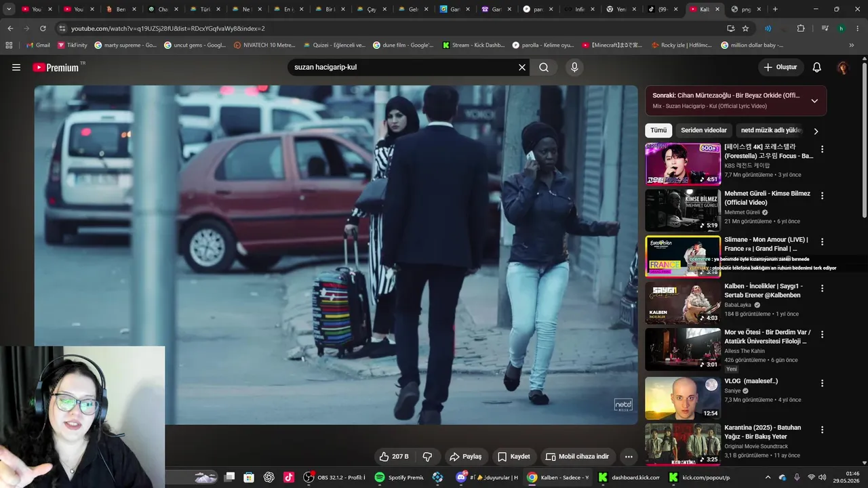Clear the search box with X
The image size is (868, 488).
coord(522,67)
